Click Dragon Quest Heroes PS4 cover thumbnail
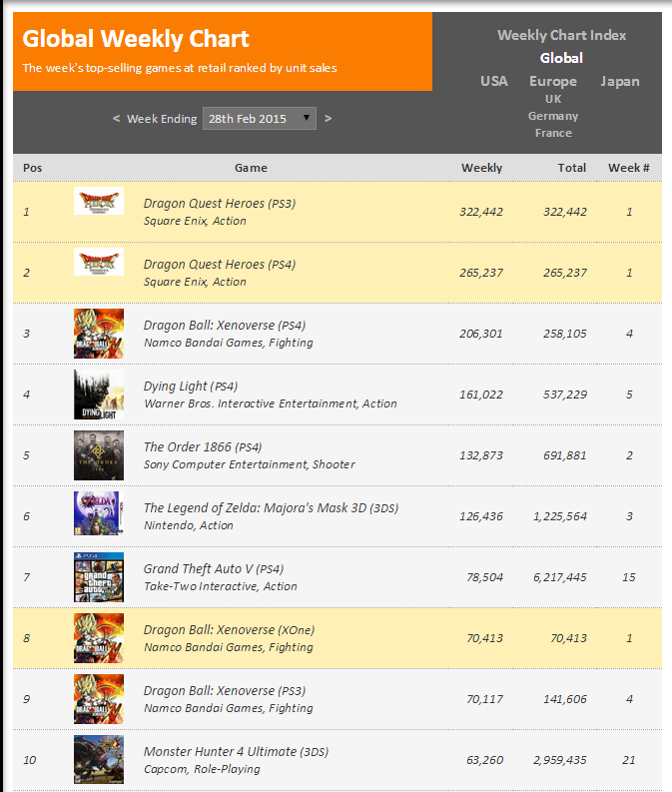This screenshot has height=792, width=672. pyautogui.click(x=99, y=262)
